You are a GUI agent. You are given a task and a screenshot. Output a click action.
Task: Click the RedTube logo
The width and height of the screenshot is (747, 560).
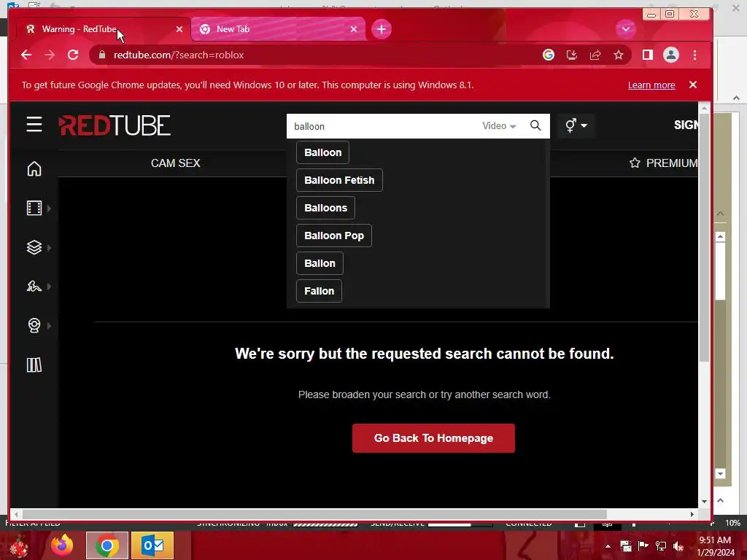click(x=115, y=125)
